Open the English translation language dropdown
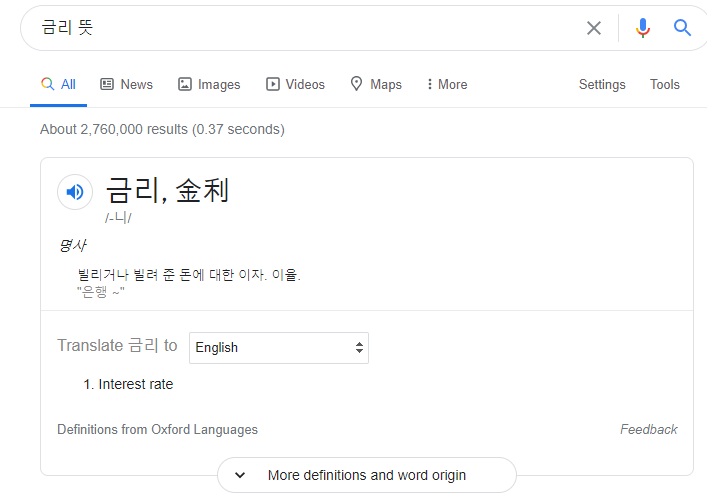Viewport: 707px width, 502px height. pos(279,348)
